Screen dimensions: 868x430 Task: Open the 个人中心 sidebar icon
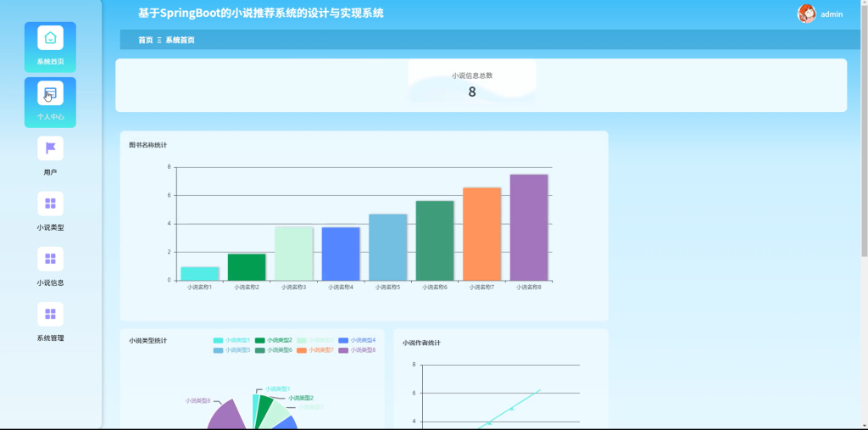tap(50, 93)
